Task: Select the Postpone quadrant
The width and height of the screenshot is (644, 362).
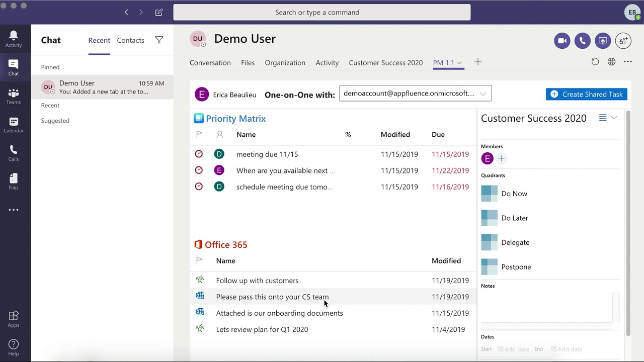Action: tap(506, 267)
